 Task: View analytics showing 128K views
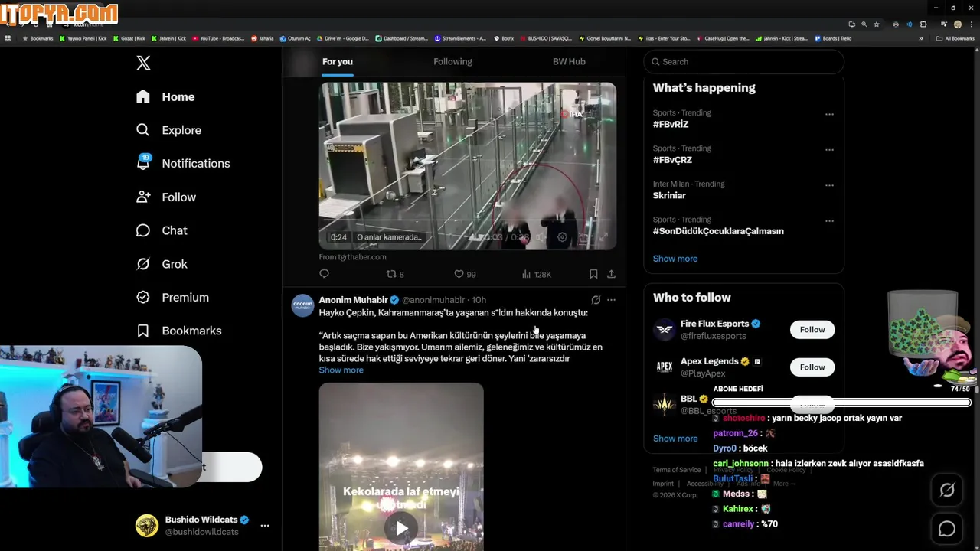coord(536,274)
